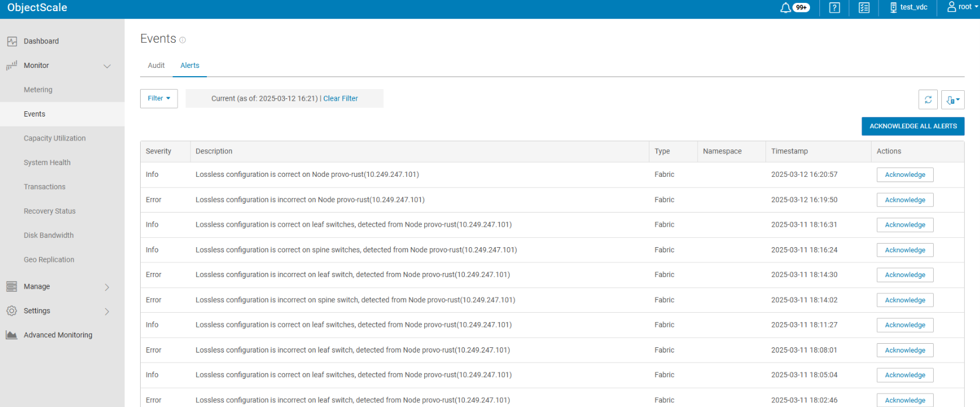980x407 pixels.
Task: Open the Filter dropdown
Action: [x=159, y=98]
